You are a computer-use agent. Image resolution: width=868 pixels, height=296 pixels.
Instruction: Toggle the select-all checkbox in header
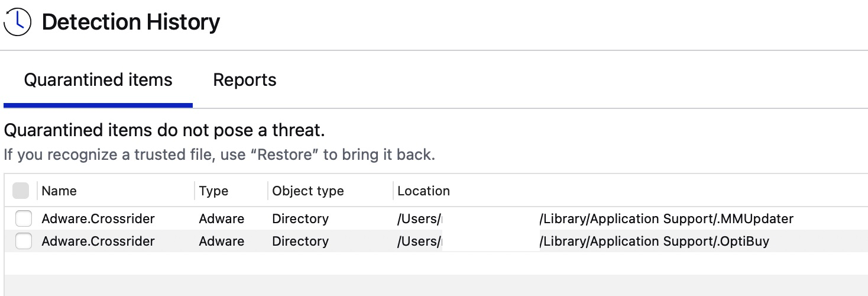[21, 191]
